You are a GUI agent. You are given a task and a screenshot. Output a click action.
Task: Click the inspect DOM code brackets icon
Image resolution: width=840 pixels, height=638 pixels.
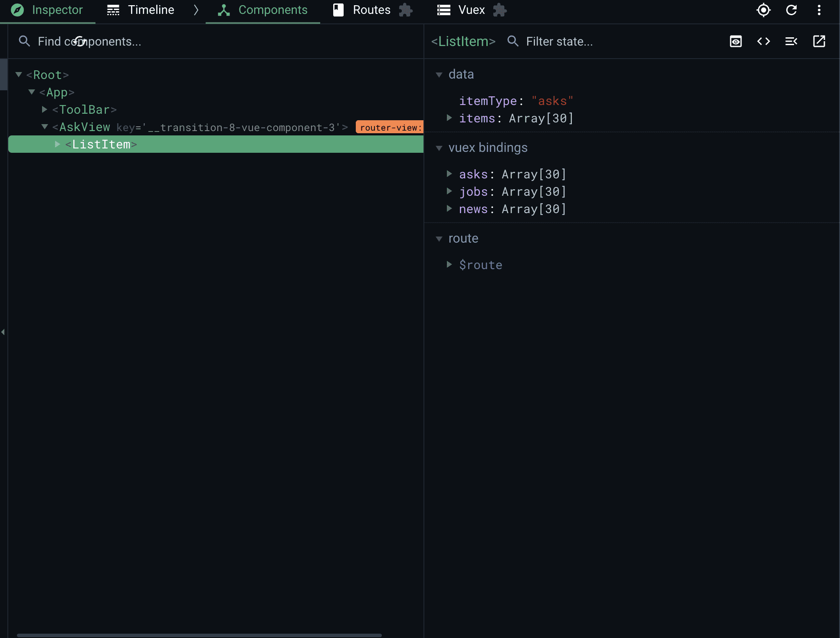[x=764, y=42]
